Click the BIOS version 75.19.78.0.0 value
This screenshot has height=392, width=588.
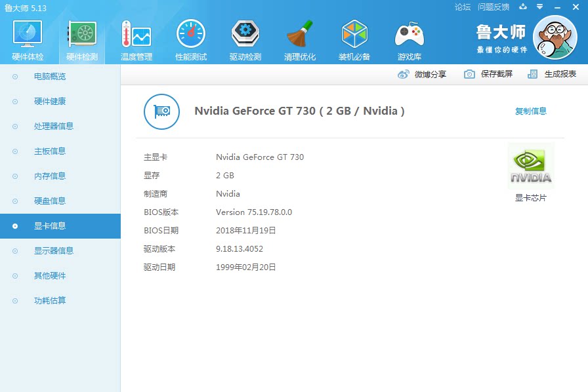254,212
